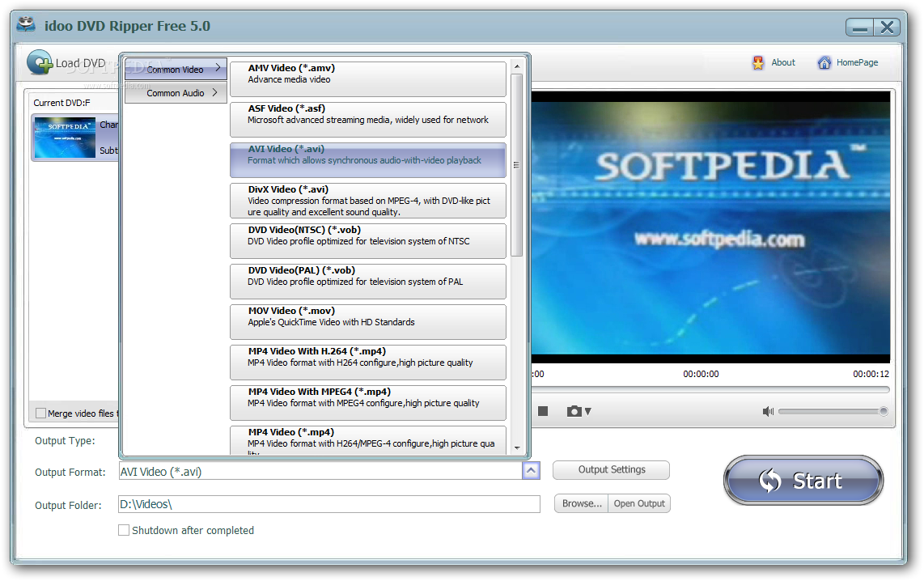The width and height of the screenshot is (924, 581).
Task: Select AMV Video (*.amv) format
Action: (x=367, y=79)
